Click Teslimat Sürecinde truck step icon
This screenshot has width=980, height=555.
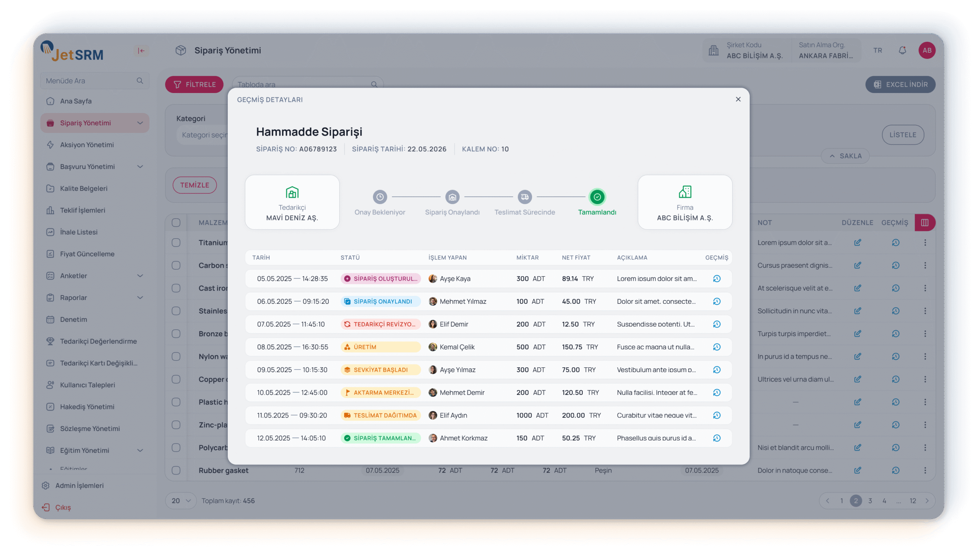[524, 197]
